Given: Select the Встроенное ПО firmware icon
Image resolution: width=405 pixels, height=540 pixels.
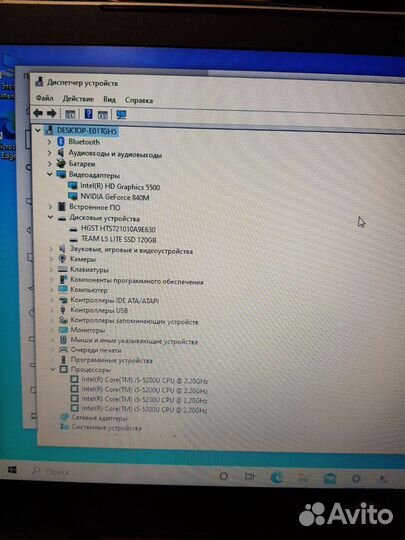Looking at the screenshot, I should 62,206.
